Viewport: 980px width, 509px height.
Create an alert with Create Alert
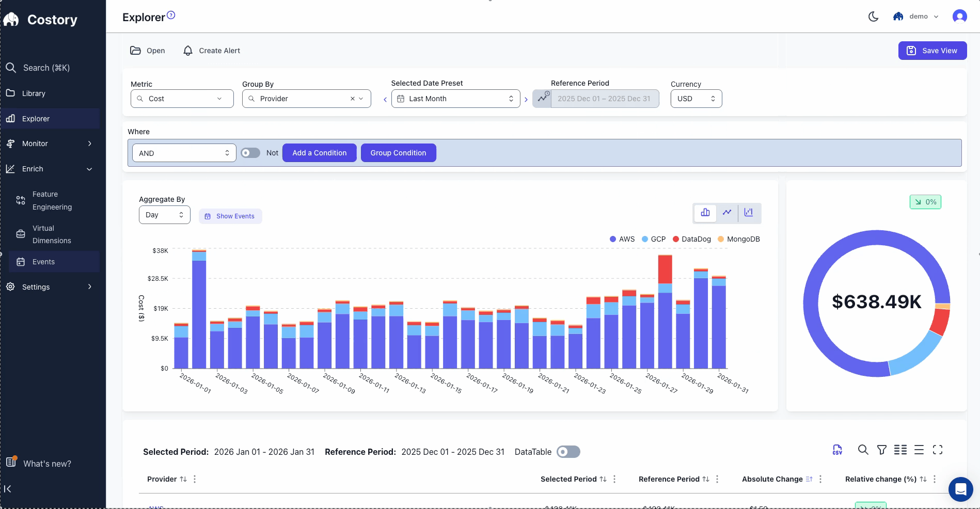[x=211, y=50]
